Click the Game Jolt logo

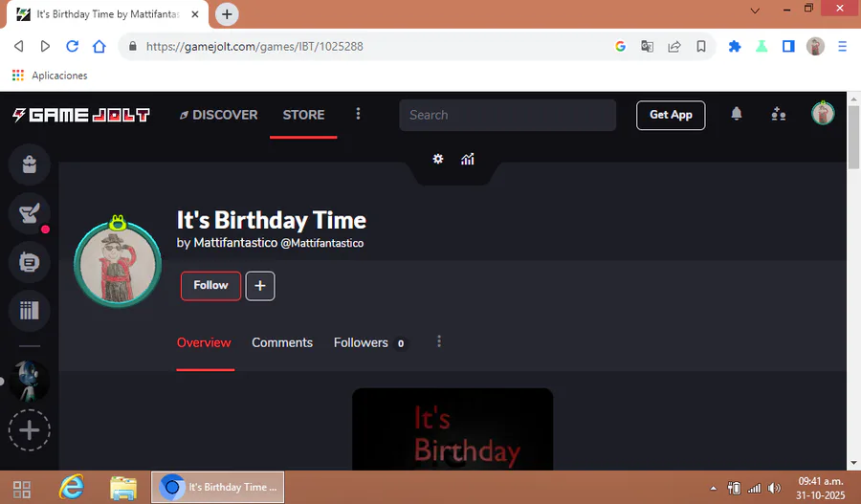click(x=80, y=115)
